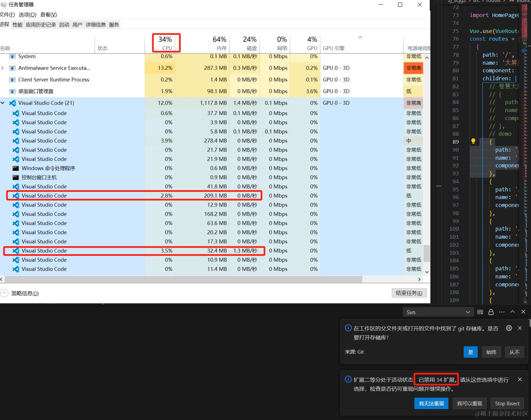Viewport: 531px width, 420px height.
Task: Click the Windows 命令处理程序 console icon
Action: click(16, 168)
